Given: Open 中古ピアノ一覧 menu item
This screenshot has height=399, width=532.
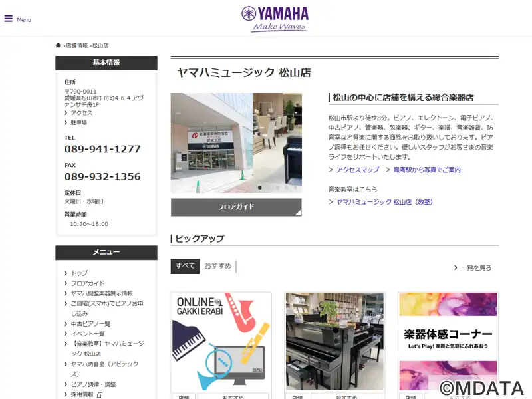Looking at the screenshot, I should [x=90, y=324].
